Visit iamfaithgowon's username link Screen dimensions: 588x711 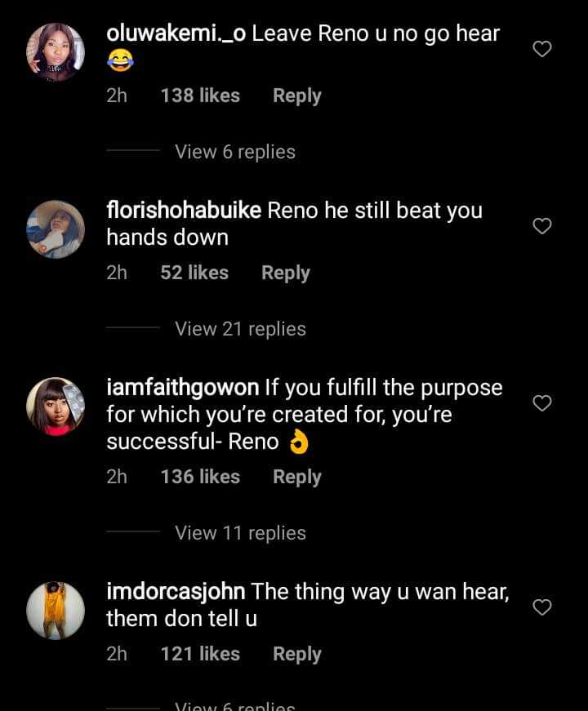click(x=183, y=388)
